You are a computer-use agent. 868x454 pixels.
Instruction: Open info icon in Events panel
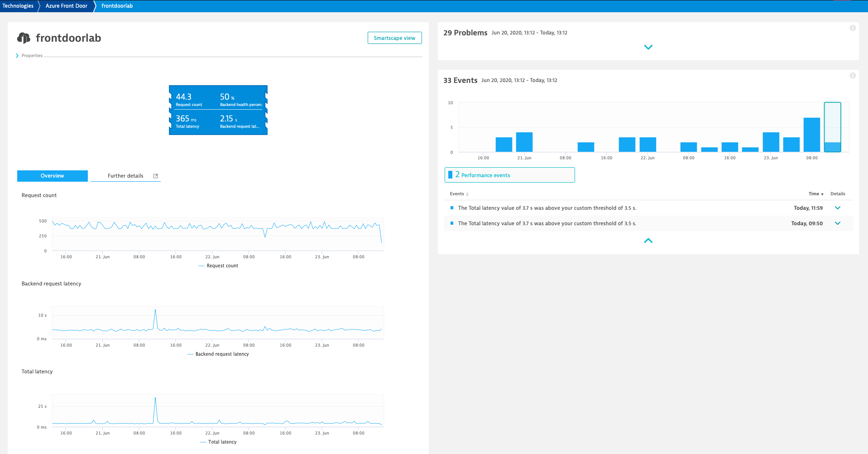[x=853, y=76]
